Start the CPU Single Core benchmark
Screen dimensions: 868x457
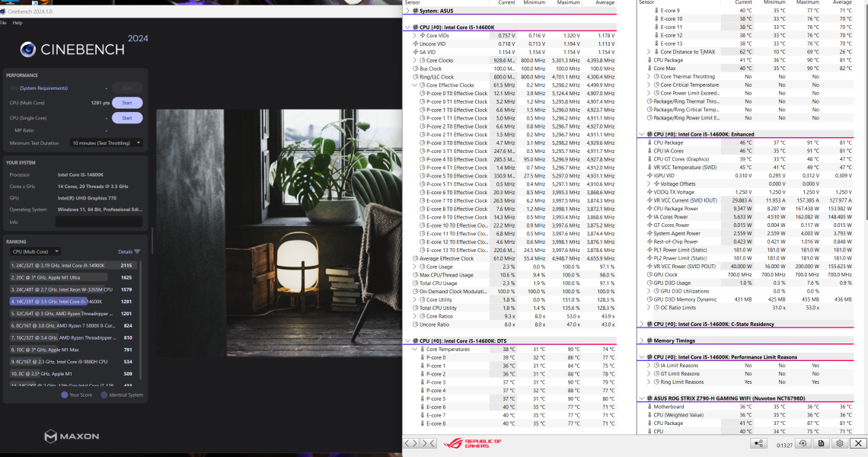[127, 117]
